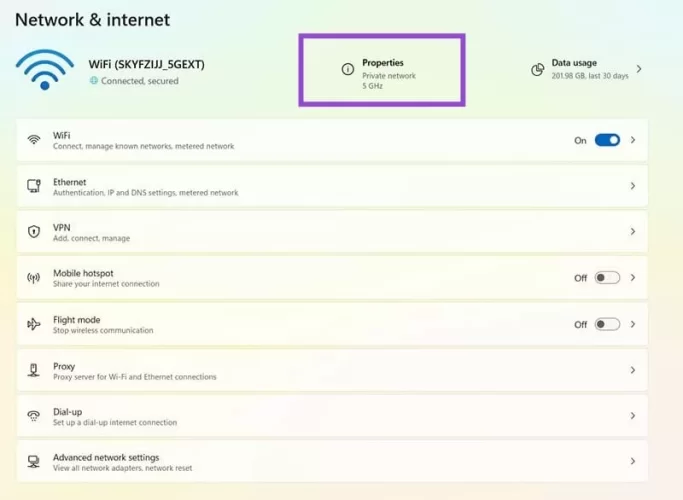Click the Dial-up connection icon
Image resolution: width=683 pixels, height=500 pixels.
pyautogui.click(x=34, y=416)
